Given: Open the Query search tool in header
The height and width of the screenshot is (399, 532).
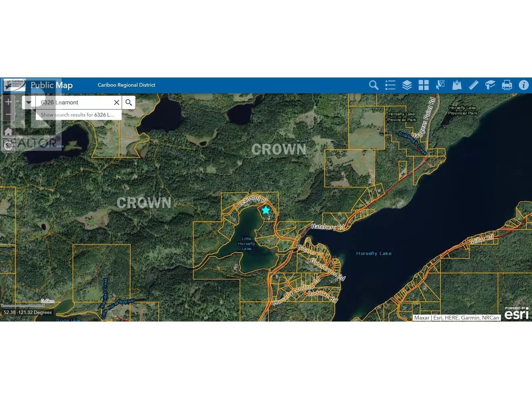Looking at the screenshot, I should point(373,85).
